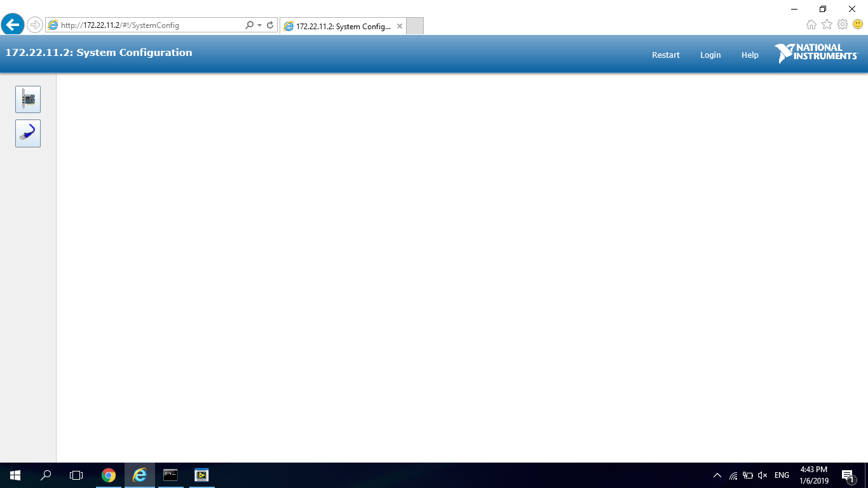
Task: Open a new blank browser tab
Action: 415,26
